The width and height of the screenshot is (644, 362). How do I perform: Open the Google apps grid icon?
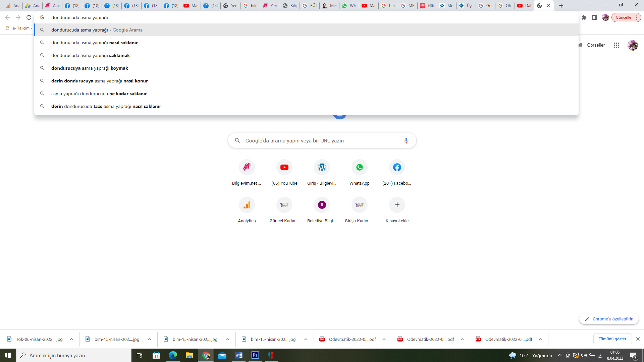616,45
